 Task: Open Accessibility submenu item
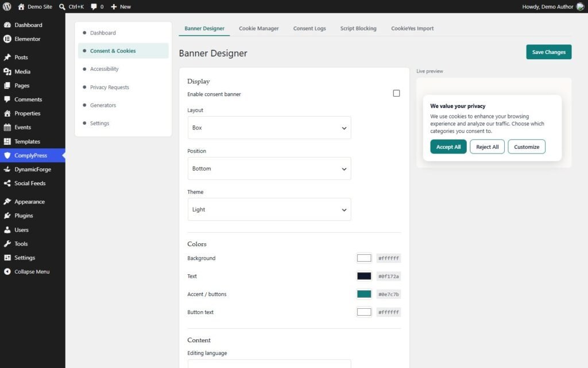[123, 69]
